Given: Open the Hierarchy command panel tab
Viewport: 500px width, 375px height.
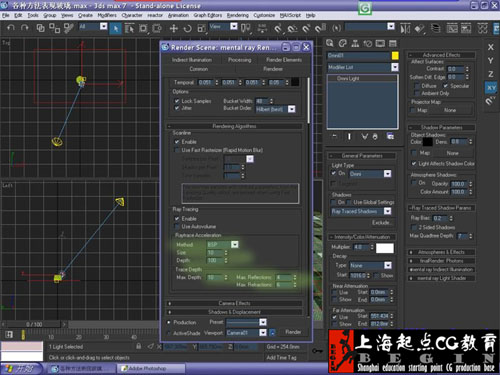Looking at the screenshot, I should click(x=355, y=43).
